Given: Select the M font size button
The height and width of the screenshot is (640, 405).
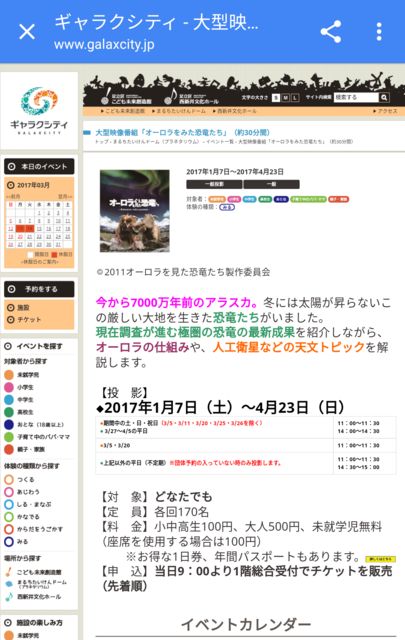Looking at the screenshot, I should 285,98.
